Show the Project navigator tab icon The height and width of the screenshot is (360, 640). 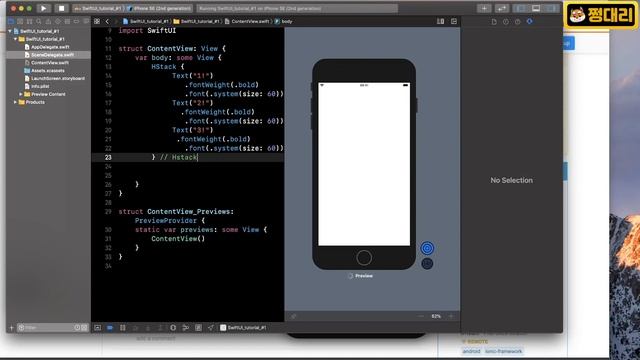11,21
